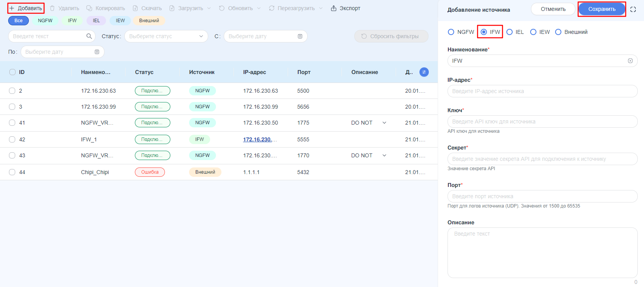Screen dimensions: 644x287
Task: Open calendar icon in По date field
Action: (x=97, y=52)
